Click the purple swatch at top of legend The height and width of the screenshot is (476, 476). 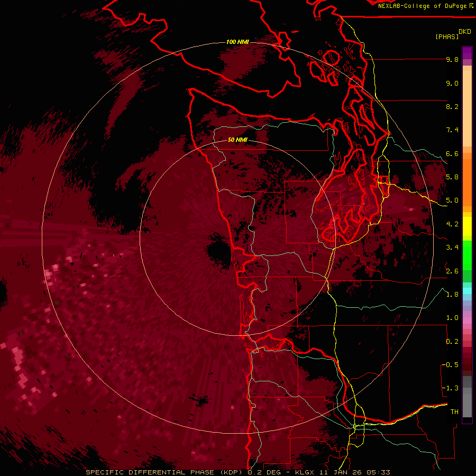(467, 53)
